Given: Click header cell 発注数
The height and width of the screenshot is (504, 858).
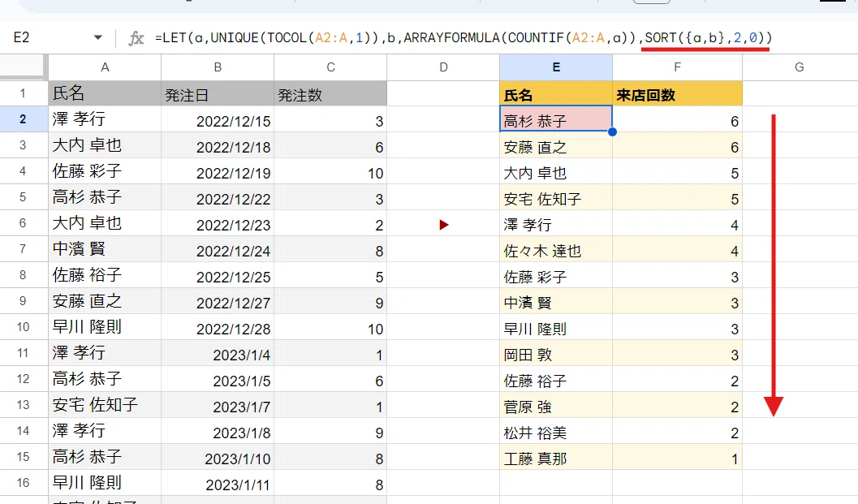Looking at the screenshot, I should tap(330, 93).
